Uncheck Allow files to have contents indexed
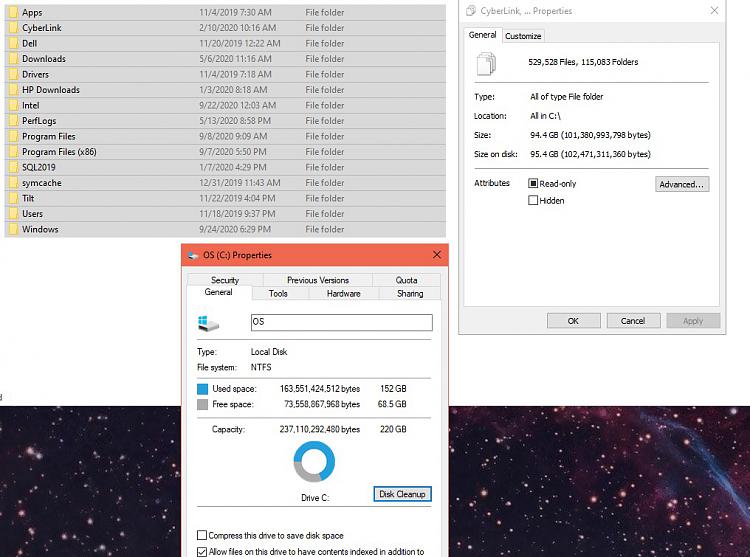 click(x=202, y=551)
